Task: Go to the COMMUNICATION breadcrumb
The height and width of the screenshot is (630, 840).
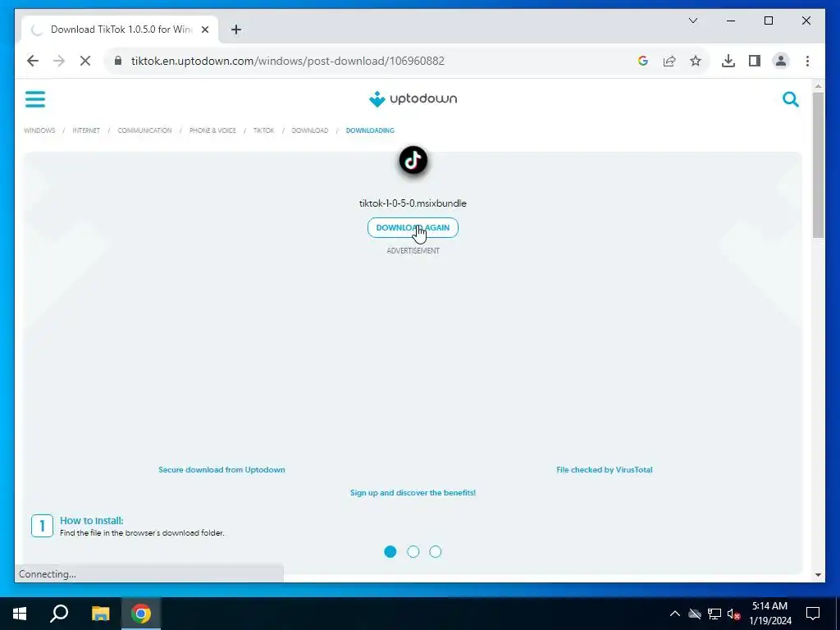Action: [144, 130]
